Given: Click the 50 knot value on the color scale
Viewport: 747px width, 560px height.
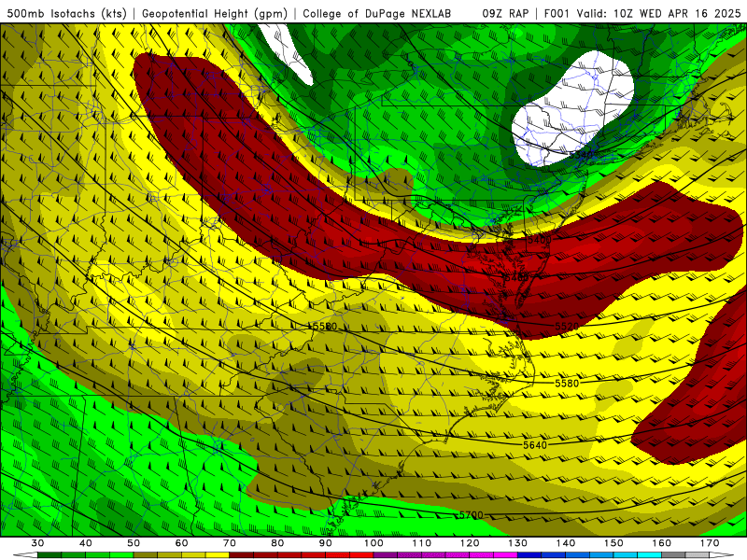Looking at the screenshot, I should point(134,543).
